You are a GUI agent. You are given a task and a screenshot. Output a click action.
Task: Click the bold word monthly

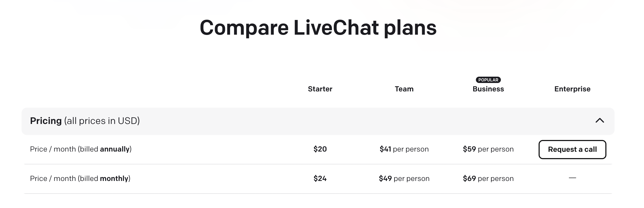(114, 179)
